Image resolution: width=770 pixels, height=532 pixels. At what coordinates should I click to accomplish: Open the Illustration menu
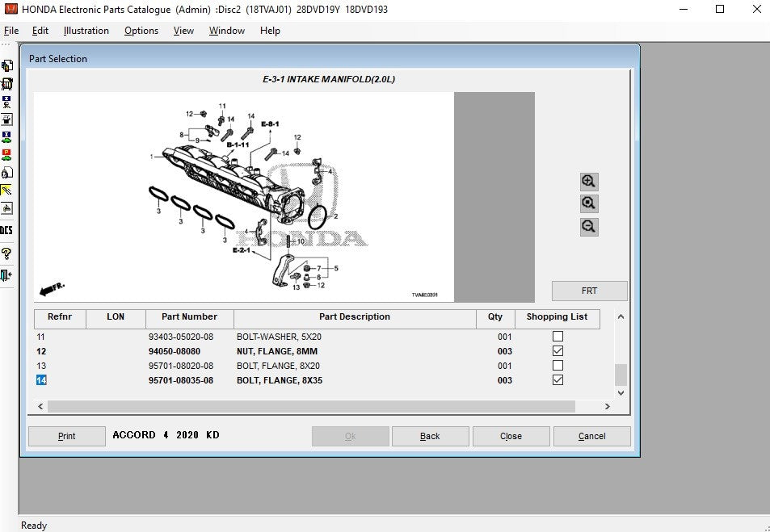click(x=86, y=31)
